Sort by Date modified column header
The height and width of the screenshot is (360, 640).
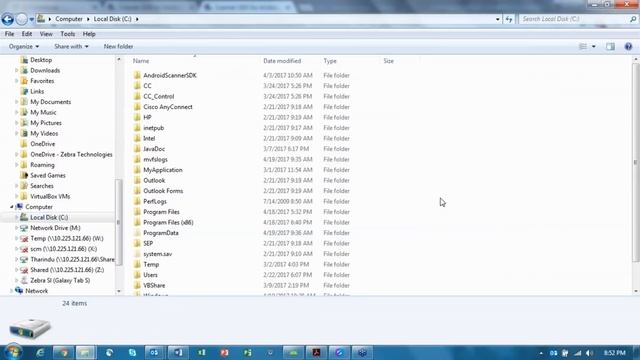click(x=282, y=61)
